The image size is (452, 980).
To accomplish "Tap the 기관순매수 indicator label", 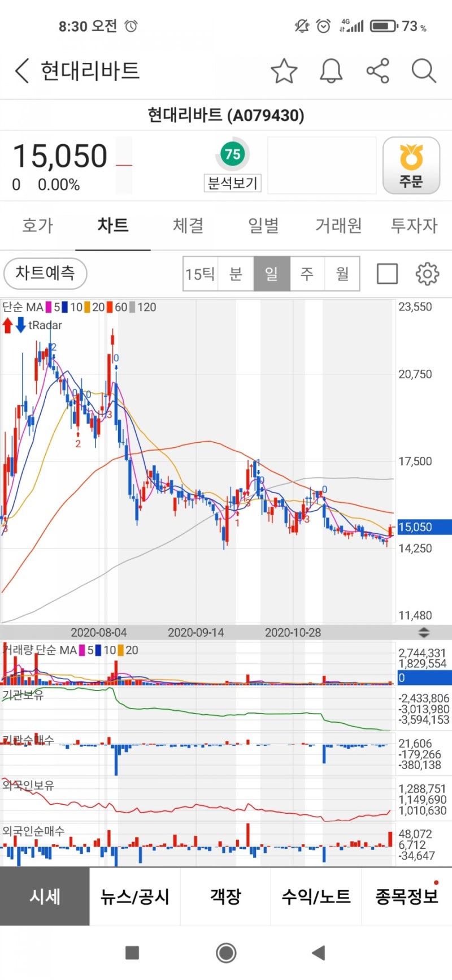I will click(28, 740).
